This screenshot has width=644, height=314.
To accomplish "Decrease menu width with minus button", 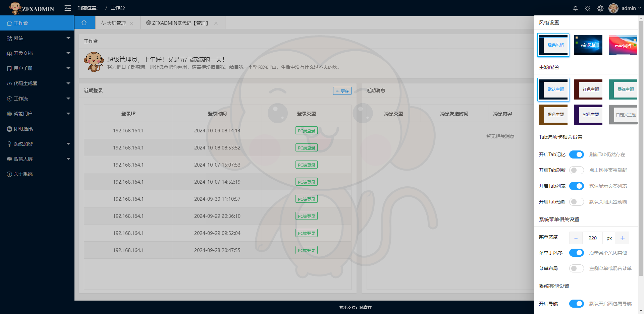I will coord(576,238).
